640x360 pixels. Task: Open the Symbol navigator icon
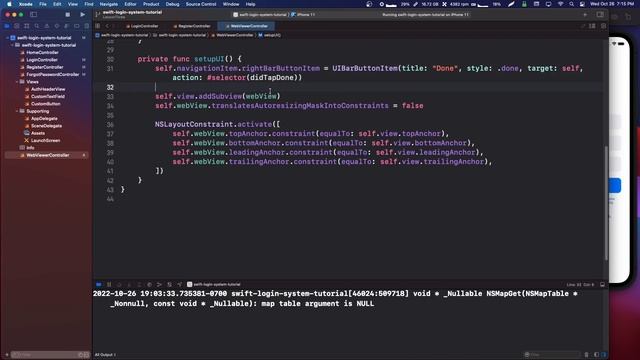(x=27, y=26)
